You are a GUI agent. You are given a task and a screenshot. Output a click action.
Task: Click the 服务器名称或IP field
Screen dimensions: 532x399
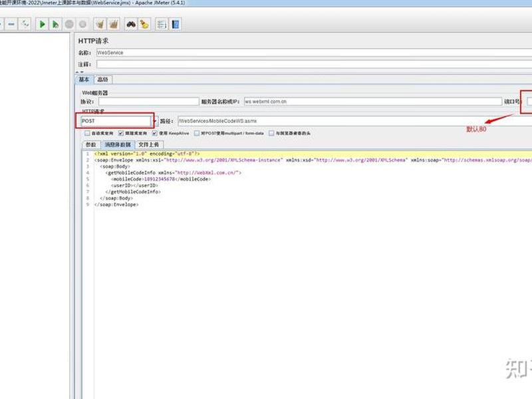coord(372,102)
